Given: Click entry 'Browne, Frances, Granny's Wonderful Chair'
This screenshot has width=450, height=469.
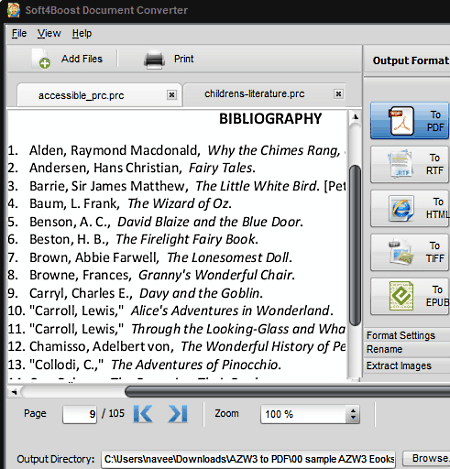Looking at the screenshot, I should 151,275.
